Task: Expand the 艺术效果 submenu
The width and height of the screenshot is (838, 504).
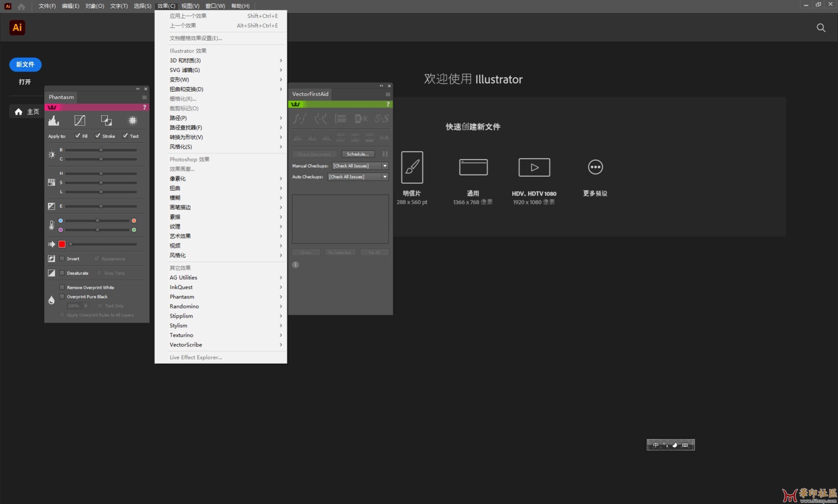Action: tap(221, 237)
